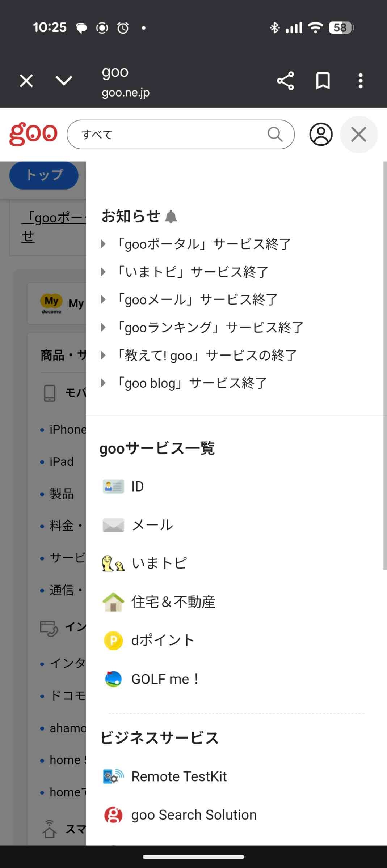
Task: Expand the 「gooポータル」サービス終了 notice arrow
Action: (x=103, y=244)
